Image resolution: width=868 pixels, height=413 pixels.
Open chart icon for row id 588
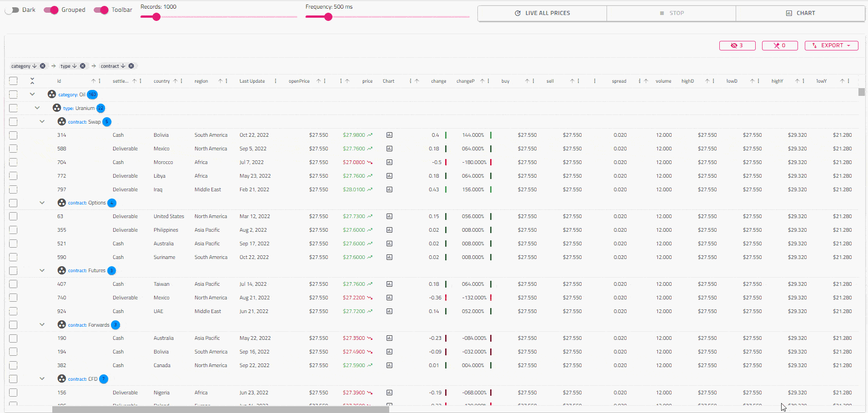[x=389, y=149]
